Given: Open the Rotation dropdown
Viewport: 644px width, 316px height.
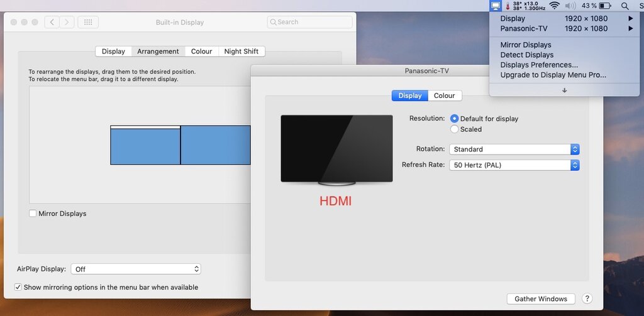Looking at the screenshot, I should (514, 150).
